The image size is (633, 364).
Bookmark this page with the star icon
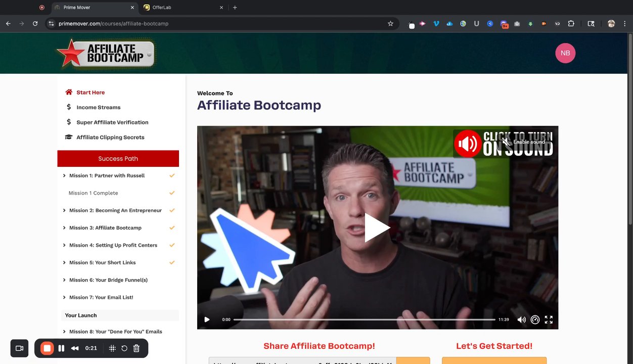(390, 23)
